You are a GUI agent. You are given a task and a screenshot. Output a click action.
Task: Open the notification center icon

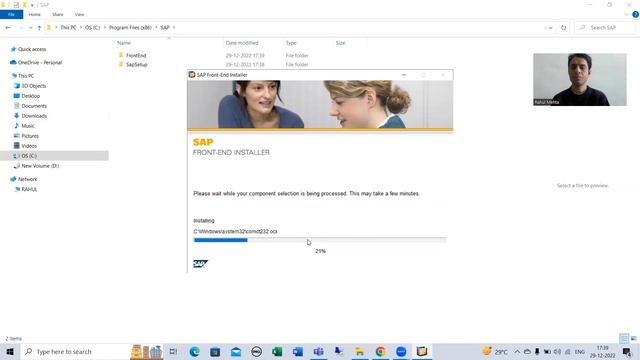627,351
